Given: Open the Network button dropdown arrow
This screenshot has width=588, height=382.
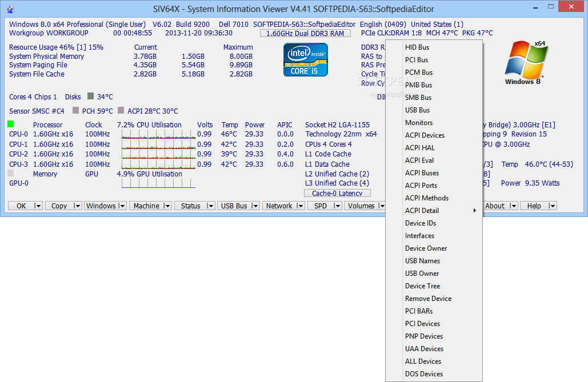Looking at the screenshot, I should click(299, 206).
